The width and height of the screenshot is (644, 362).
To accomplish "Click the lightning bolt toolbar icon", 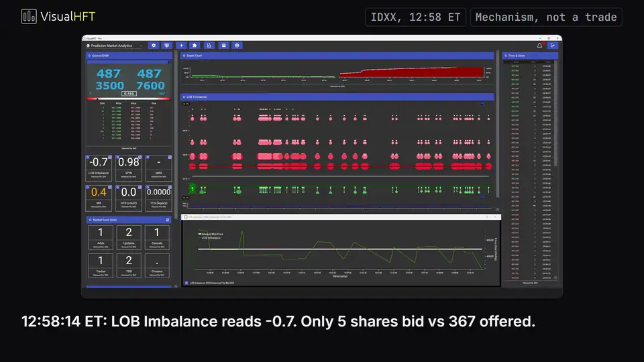I will pyautogui.click(x=181, y=46).
